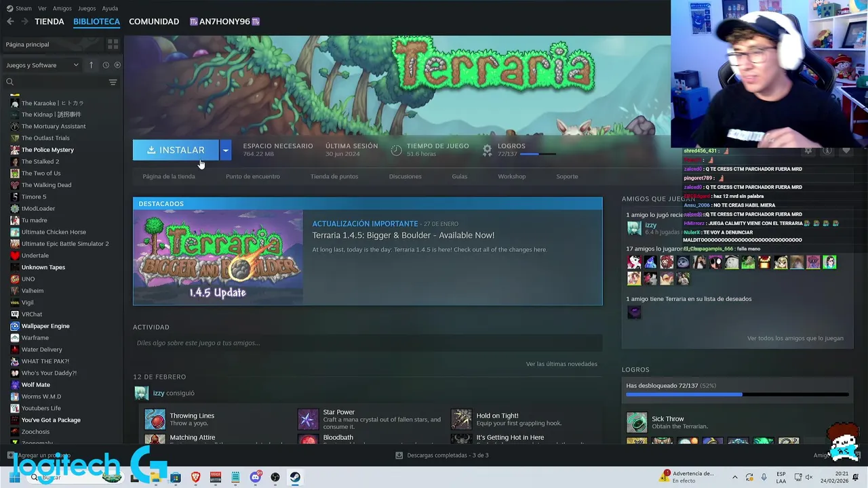Open the advanced filter icon beside search

tap(113, 82)
